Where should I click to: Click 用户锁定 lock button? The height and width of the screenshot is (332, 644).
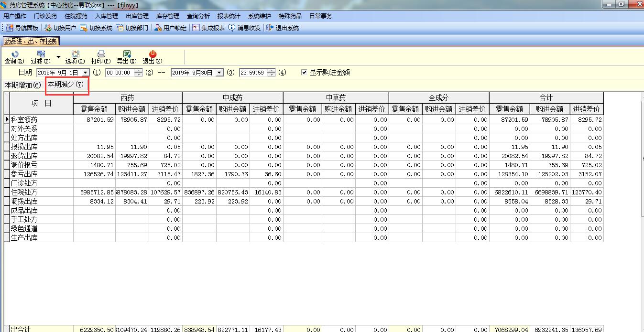click(x=170, y=28)
